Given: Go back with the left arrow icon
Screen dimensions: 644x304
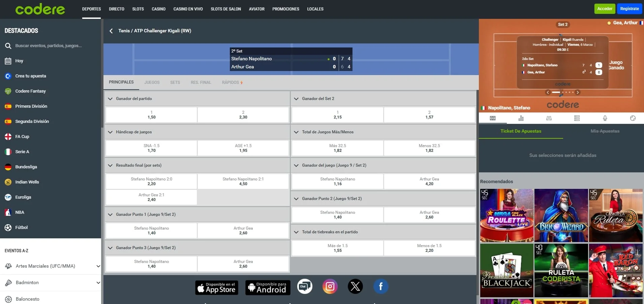Looking at the screenshot, I should point(111,31).
